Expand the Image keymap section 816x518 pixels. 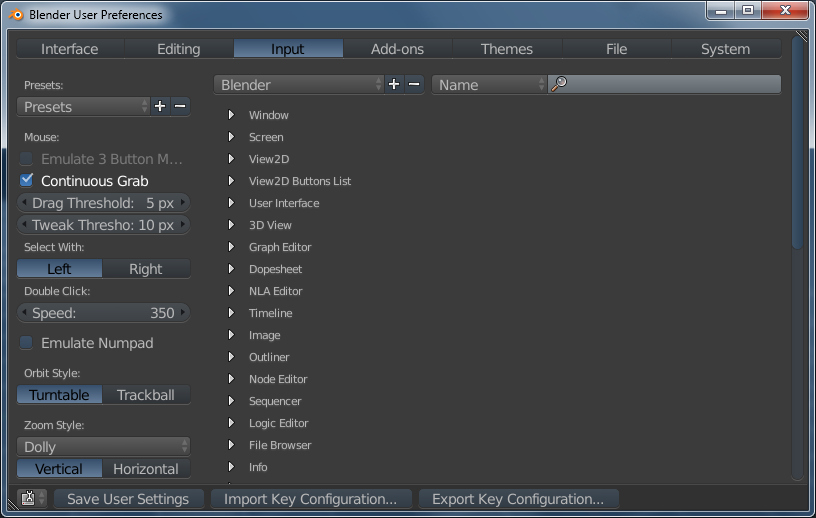(231, 334)
